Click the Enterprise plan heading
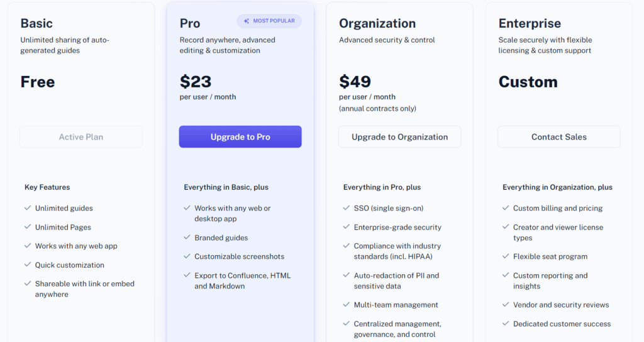This screenshot has height=342, width=644. tap(530, 23)
